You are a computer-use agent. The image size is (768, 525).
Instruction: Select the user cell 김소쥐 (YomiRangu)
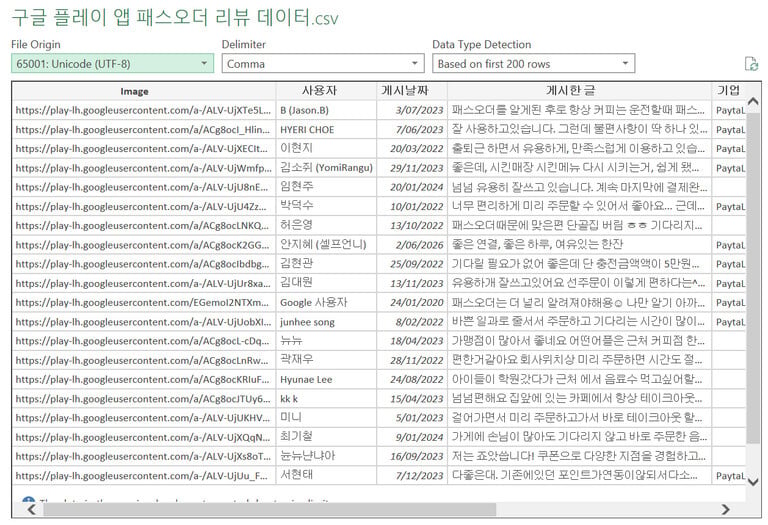point(326,168)
